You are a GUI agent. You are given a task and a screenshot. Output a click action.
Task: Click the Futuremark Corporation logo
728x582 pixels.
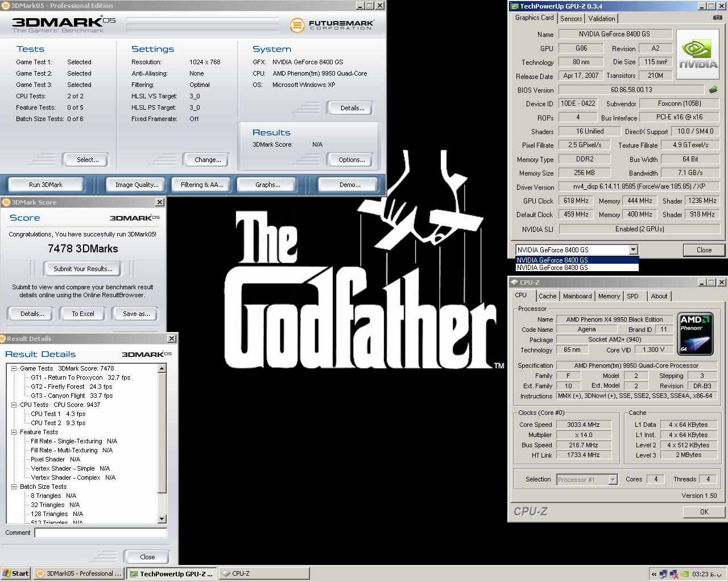[x=332, y=25]
